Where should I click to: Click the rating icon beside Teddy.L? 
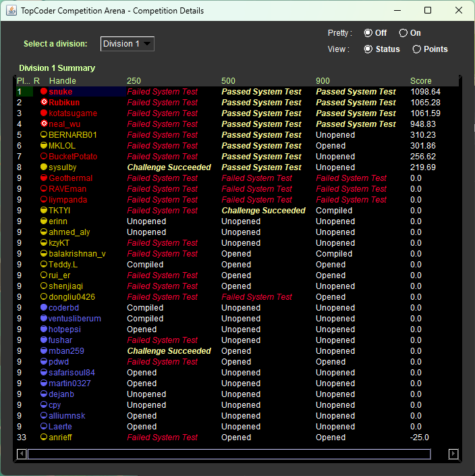pyautogui.click(x=44, y=264)
